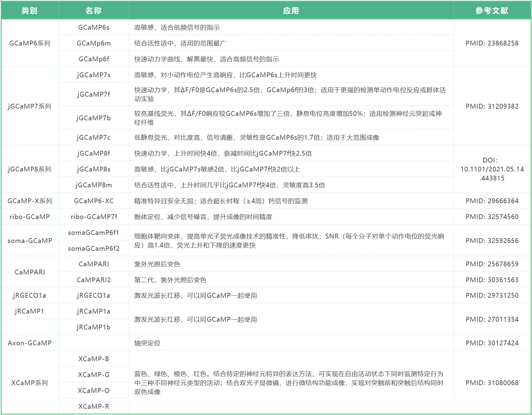Viewport: 532px width, 415px height.
Task: Open the PMID: 23868258 reference
Action: tap(492, 43)
